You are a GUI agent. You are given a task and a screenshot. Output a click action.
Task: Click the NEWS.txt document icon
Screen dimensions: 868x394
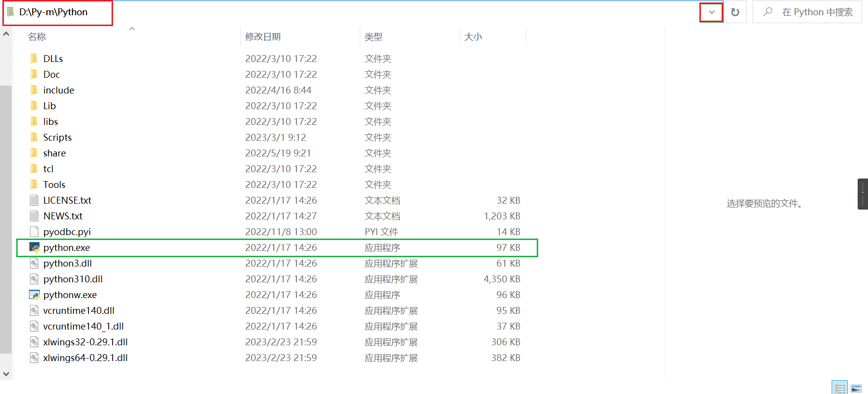(x=34, y=216)
